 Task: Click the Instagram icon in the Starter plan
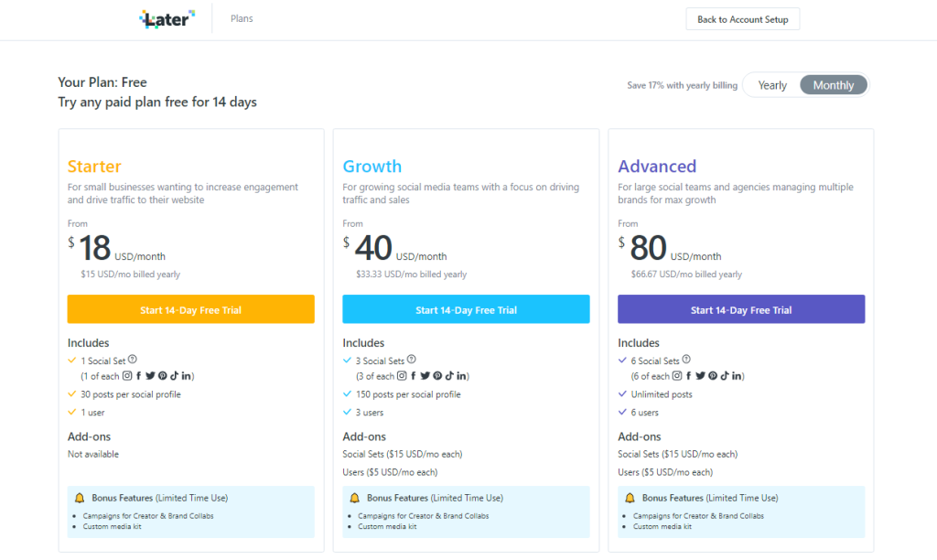click(127, 376)
